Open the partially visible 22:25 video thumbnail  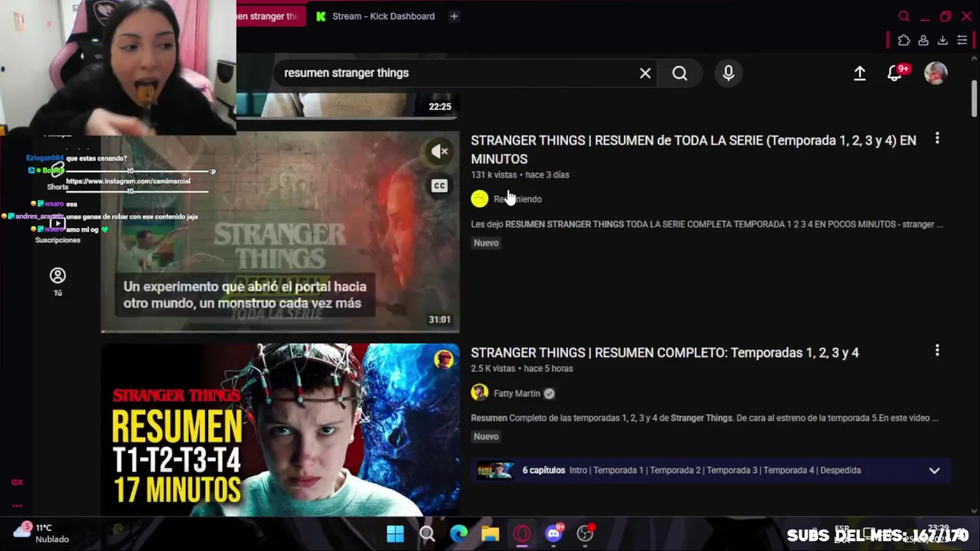click(346, 106)
